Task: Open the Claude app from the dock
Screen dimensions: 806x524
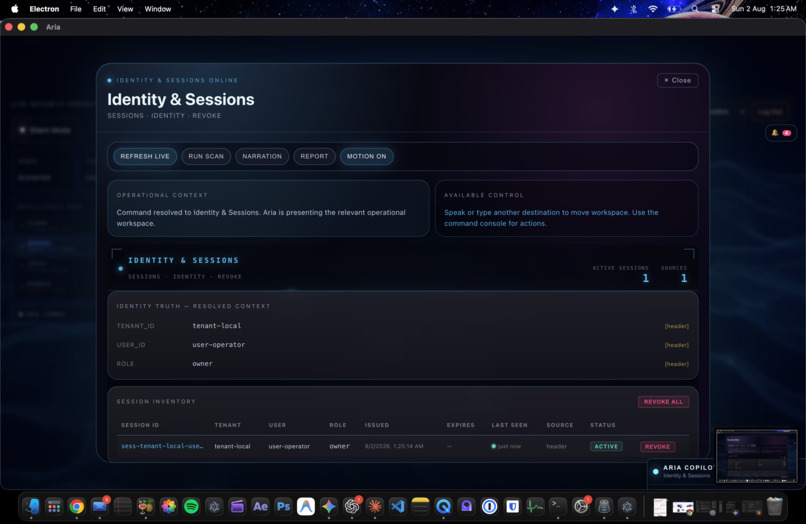Action: coord(375,507)
